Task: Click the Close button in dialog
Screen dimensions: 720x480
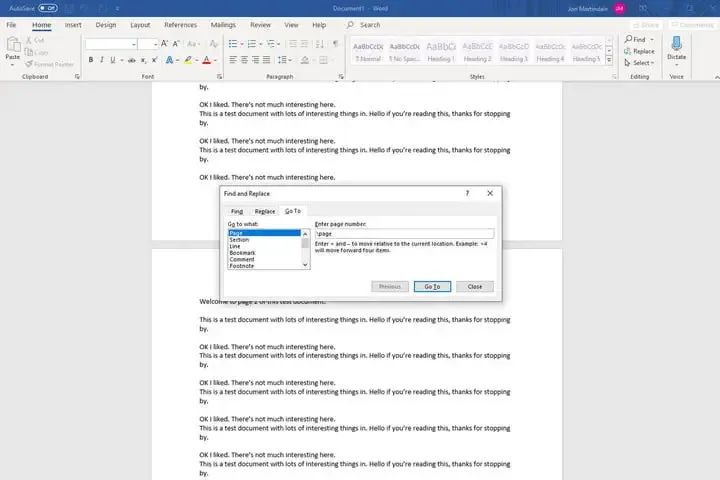Action: click(x=475, y=287)
